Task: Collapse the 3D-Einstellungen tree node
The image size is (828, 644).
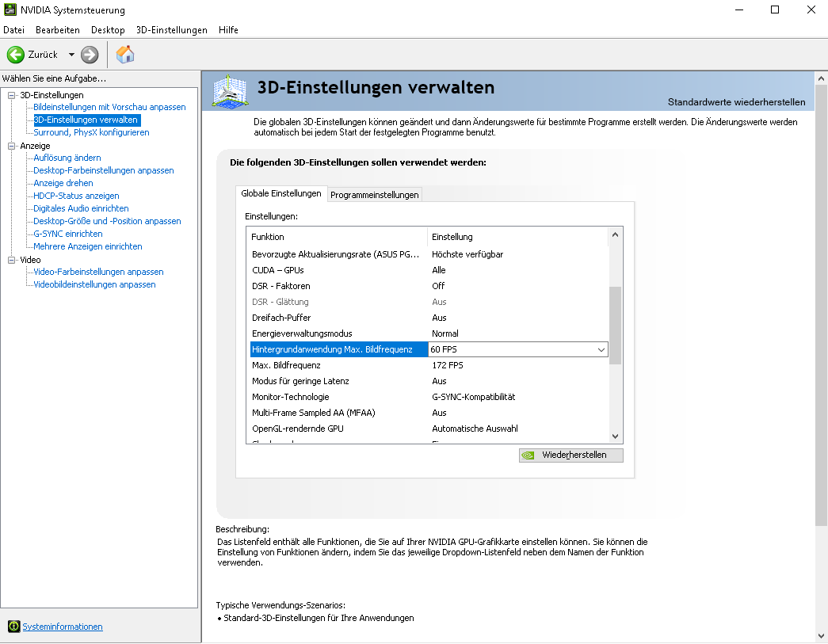Action: [12, 95]
